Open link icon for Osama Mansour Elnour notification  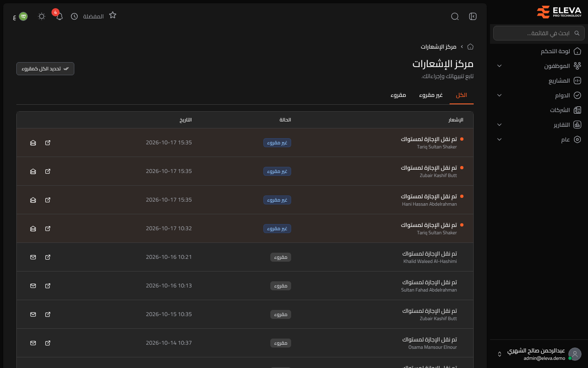coord(48,343)
